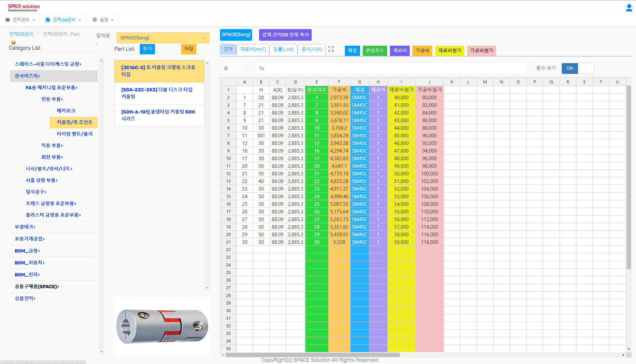Expand the 부광테크 category
The height and width of the screenshot is (364, 636).
coord(25,227)
